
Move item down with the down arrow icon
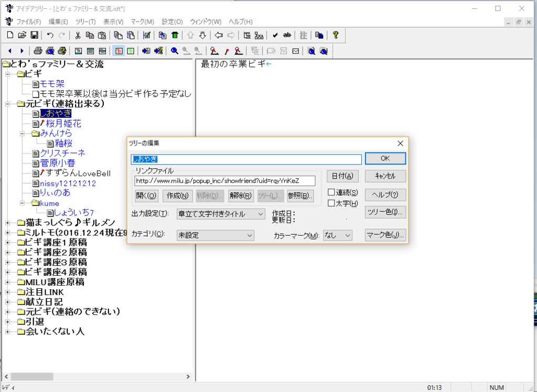[202, 35]
